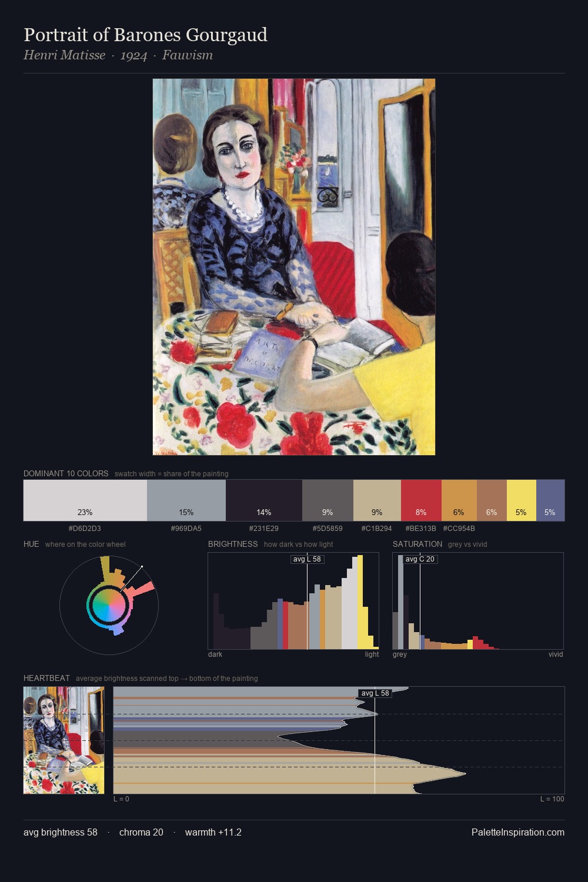Click the 'dark' brightness axis label
Screen dimensions: 588x882
(x=215, y=654)
